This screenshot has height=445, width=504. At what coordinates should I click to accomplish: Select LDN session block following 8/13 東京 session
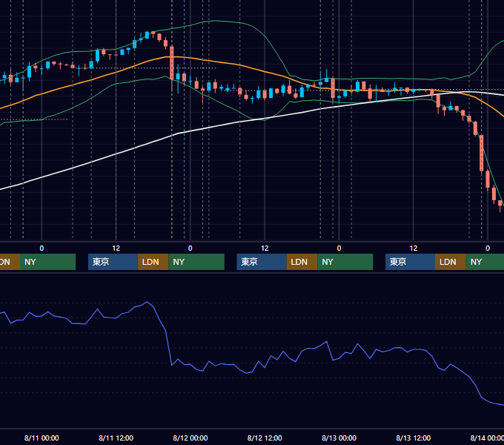(451, 262)
